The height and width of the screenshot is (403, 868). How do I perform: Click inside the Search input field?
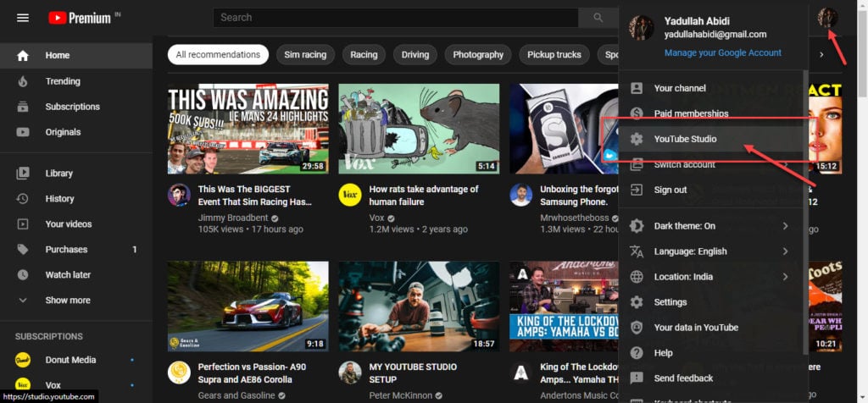[x=395, y=18]
